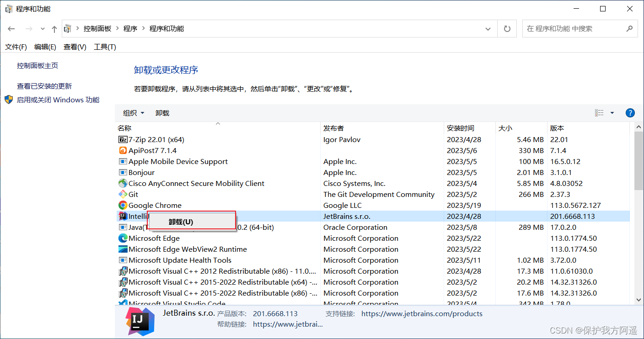The height and width of the screenshot is (339, 644).
Task: Click the 程序 breadcrumb
Action: (130, 29)
